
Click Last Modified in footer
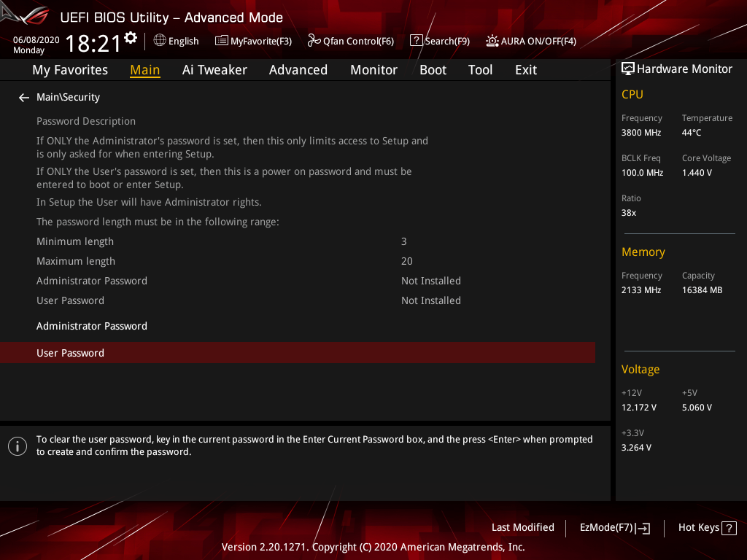click(522, 528)
